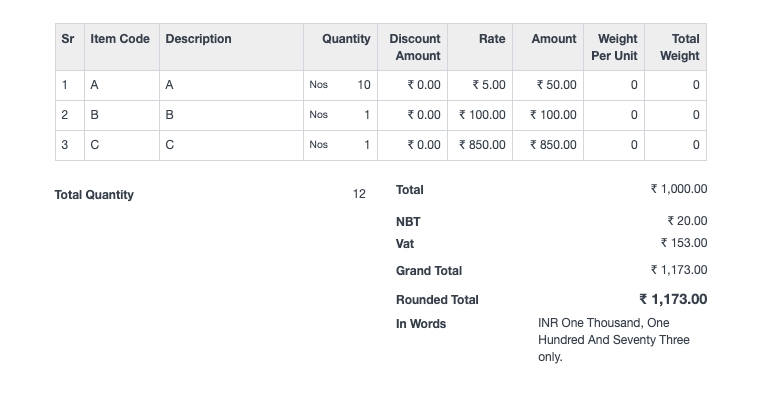Select the Total Quantity label
Screen dimensions: 760x407
[x=94, y=195]
